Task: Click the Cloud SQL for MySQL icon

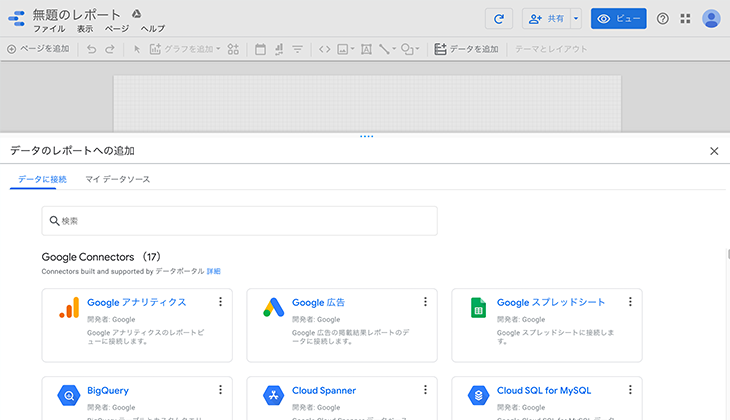Action: (x=478, y=396)
